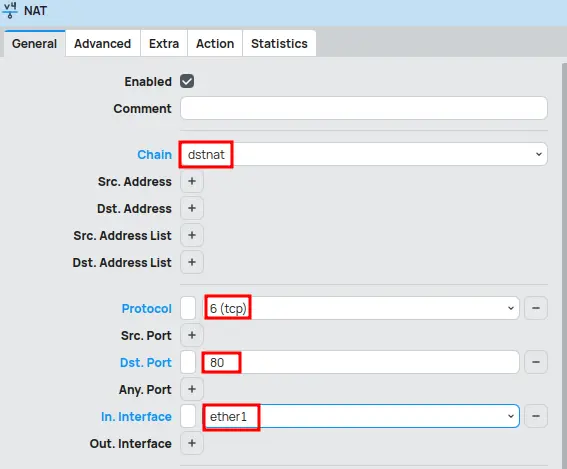Add a Src. Port with plus button
This screenshot has height=469, width=567.
192,335
